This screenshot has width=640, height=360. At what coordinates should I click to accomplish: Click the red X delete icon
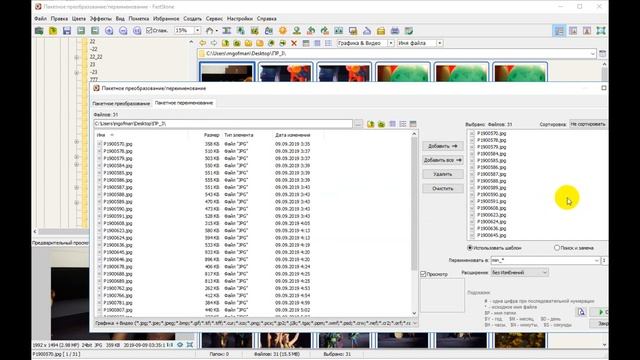[294, 43]
